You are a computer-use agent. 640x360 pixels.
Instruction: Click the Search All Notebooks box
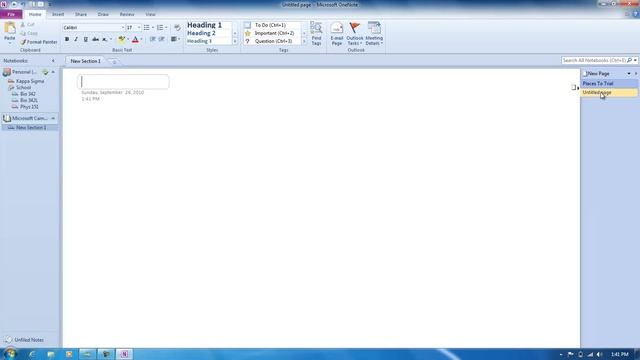[594, 60]
